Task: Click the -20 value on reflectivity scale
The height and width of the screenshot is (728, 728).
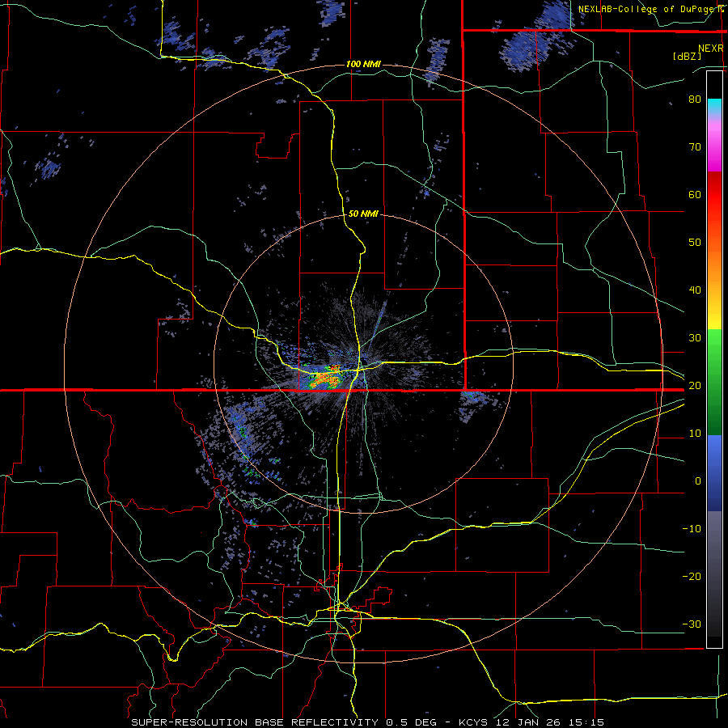Action: [x=692, y=577]
